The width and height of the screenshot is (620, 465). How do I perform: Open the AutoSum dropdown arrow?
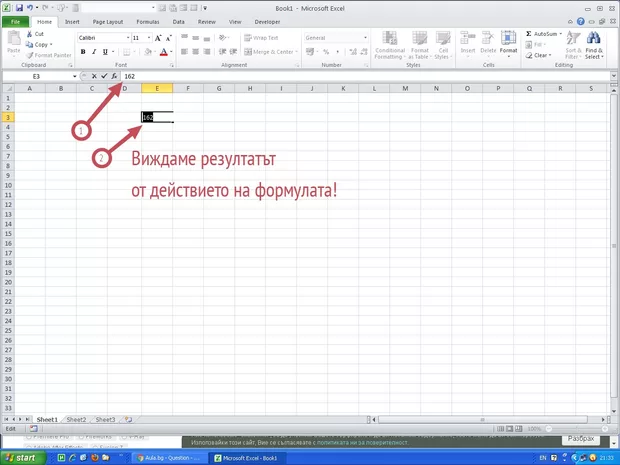560,34
